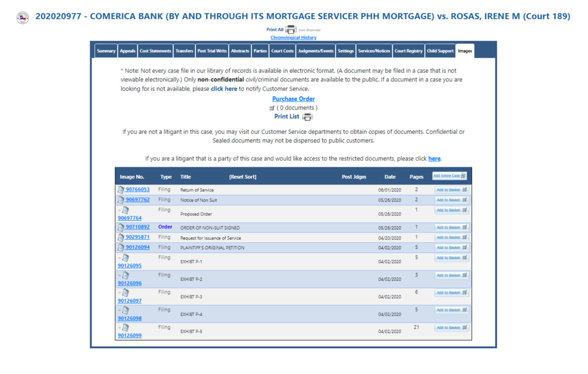Open document icon for Plaintiff's Original Petition

click(x=121, y=247)
